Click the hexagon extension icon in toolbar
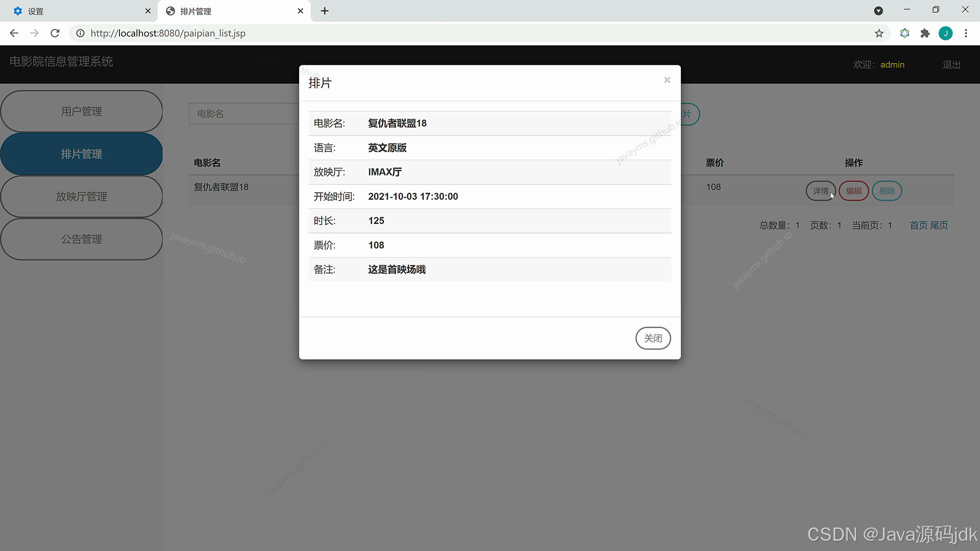Screen dimensions: 980x551 click(x=904, y=33)
